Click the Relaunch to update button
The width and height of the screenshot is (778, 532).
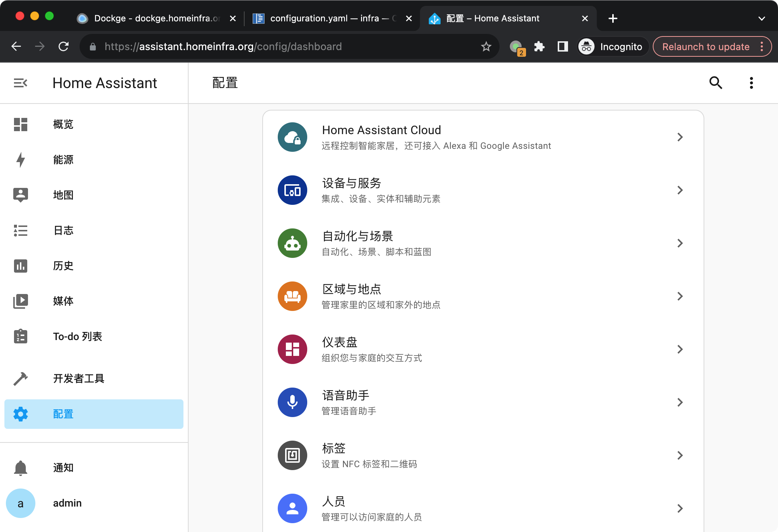pyautogui.click(x=705, y=47)
